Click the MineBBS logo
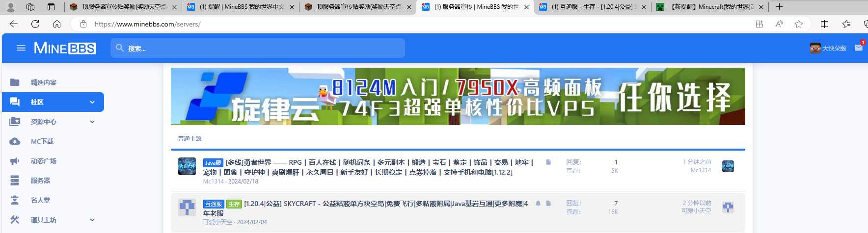Viewport: 868px width, 233px height. pos(65,48)
